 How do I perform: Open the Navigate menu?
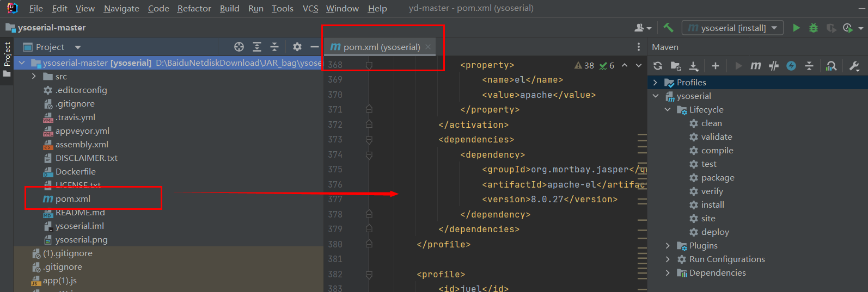121,8
